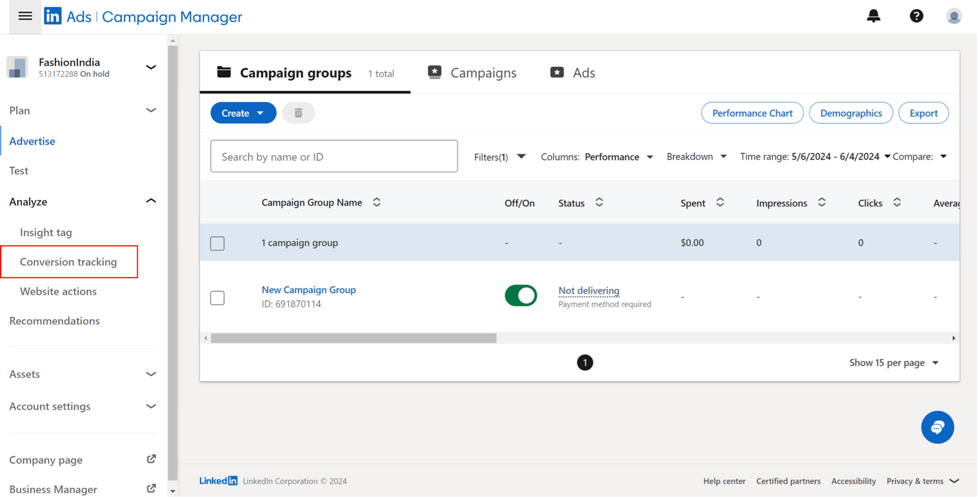Click the Business Manager external link icon
Image resolution: width=980 pixels, height=499 pixels.
coord(151,488)
